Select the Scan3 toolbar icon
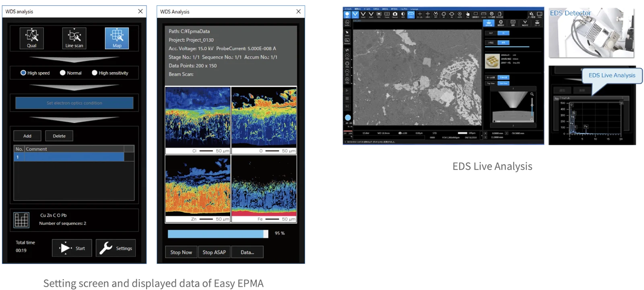Viewport: 644px width, 290px height. click(371, 14)
